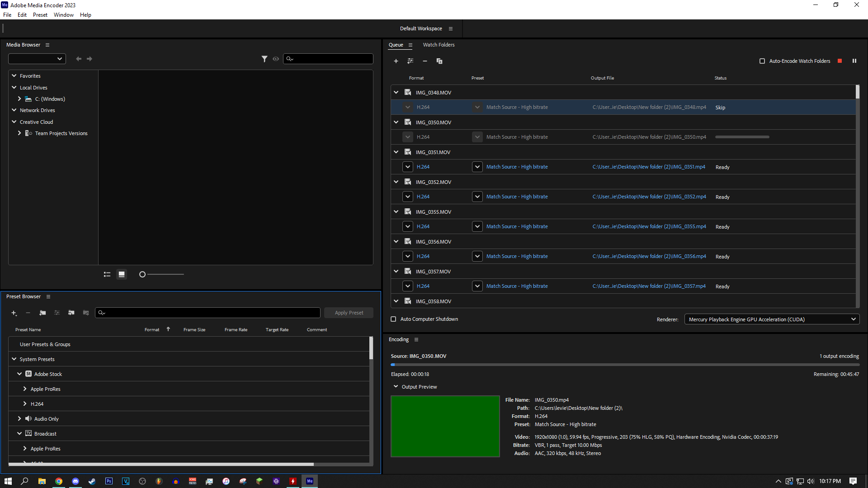Click the Encoding progress bar

pos(625,365)
